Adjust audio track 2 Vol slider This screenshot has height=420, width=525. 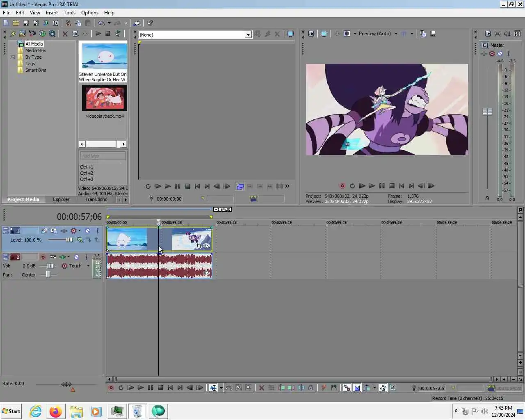click(x=50, y=266)
